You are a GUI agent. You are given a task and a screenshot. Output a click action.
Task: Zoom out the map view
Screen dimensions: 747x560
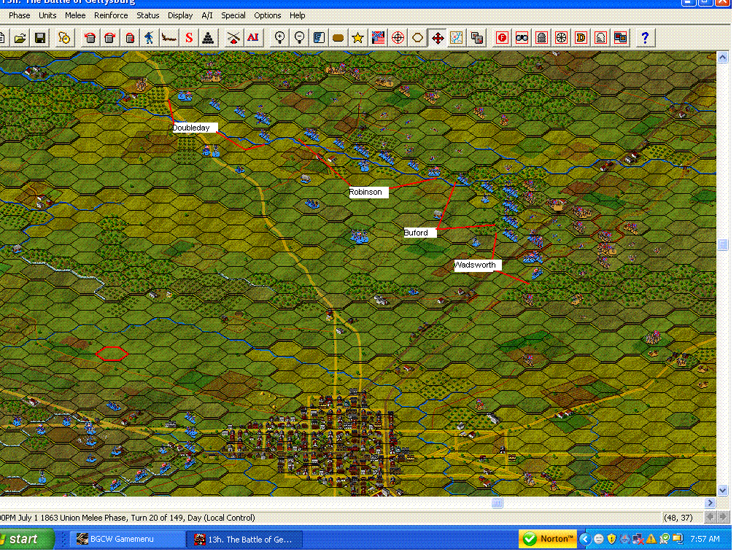click(299, 38)
